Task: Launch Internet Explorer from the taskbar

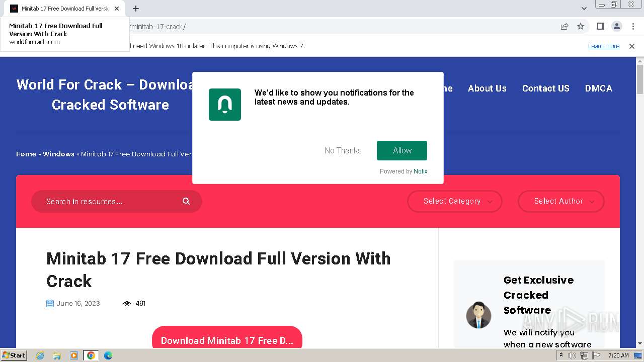Action: (40, 355)
